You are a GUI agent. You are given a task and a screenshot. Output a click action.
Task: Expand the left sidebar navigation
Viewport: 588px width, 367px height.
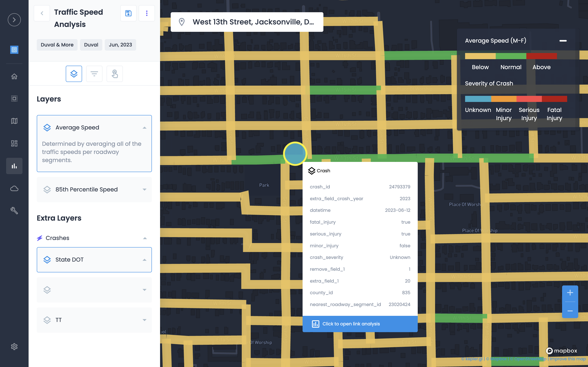point(14,20)
